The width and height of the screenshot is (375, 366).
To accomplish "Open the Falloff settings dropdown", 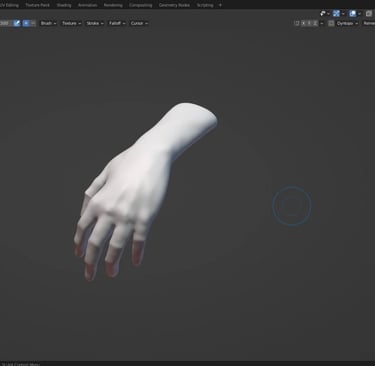I will point(117,23).
